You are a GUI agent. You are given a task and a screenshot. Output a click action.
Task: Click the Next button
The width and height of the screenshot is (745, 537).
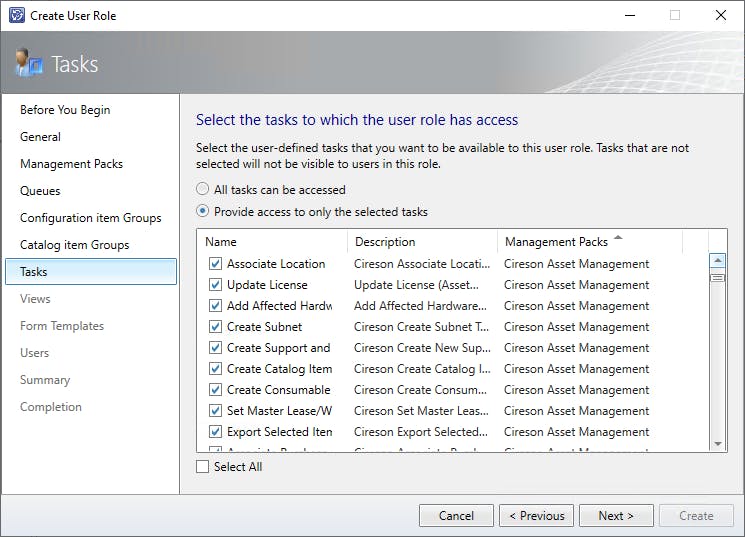(616, 516)
